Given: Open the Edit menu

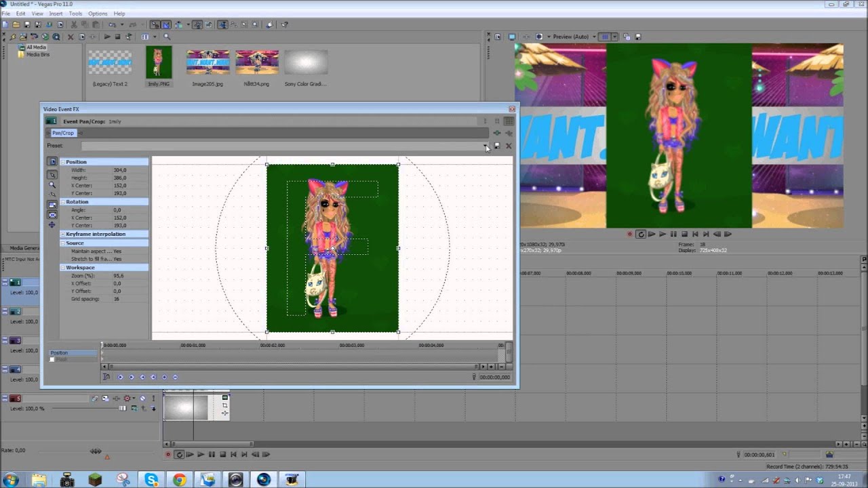Looking at the screenshot, I should click(x=21, y=14).
